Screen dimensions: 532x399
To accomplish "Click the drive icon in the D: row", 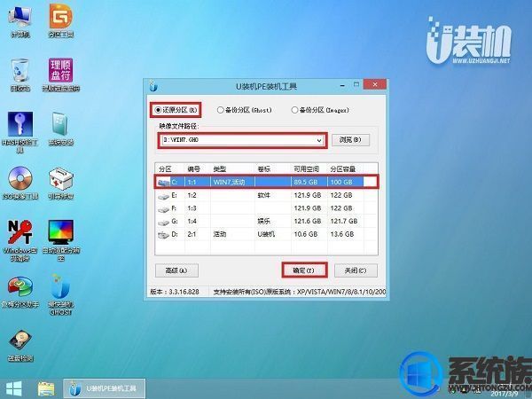I will point(163,235).
